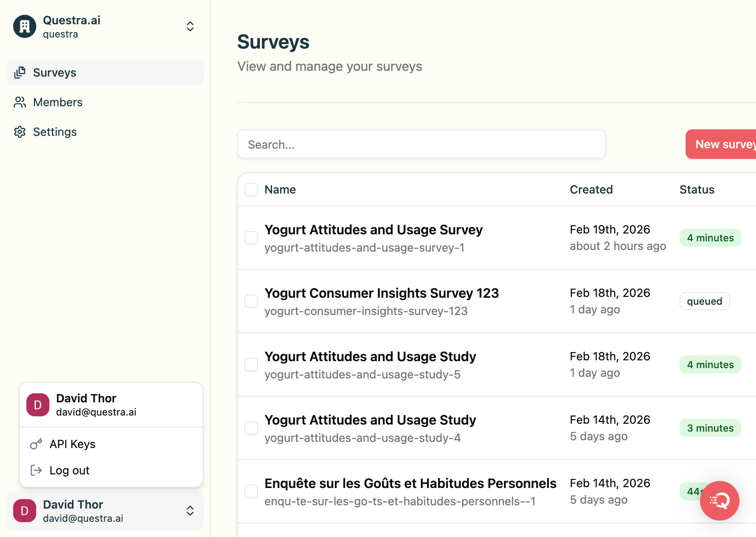
Task: Click the yogurt-consumer-insights-survey-123 slug text
Action: [366, 311]
